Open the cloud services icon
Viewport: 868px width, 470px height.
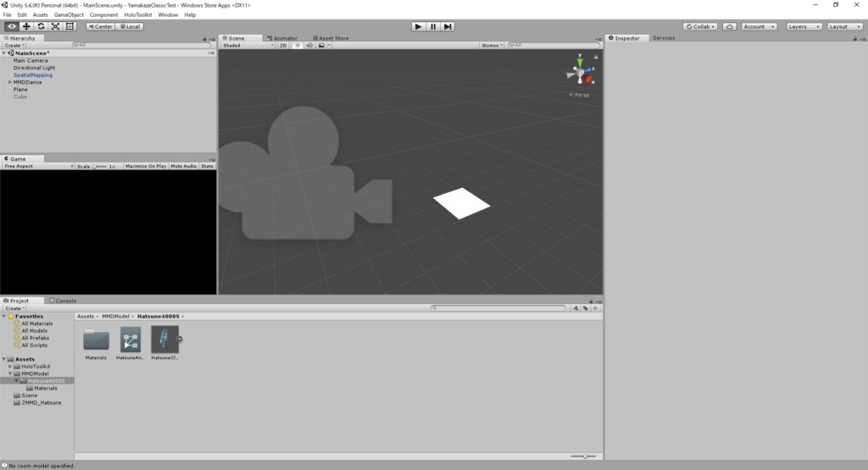pos(730,26)
